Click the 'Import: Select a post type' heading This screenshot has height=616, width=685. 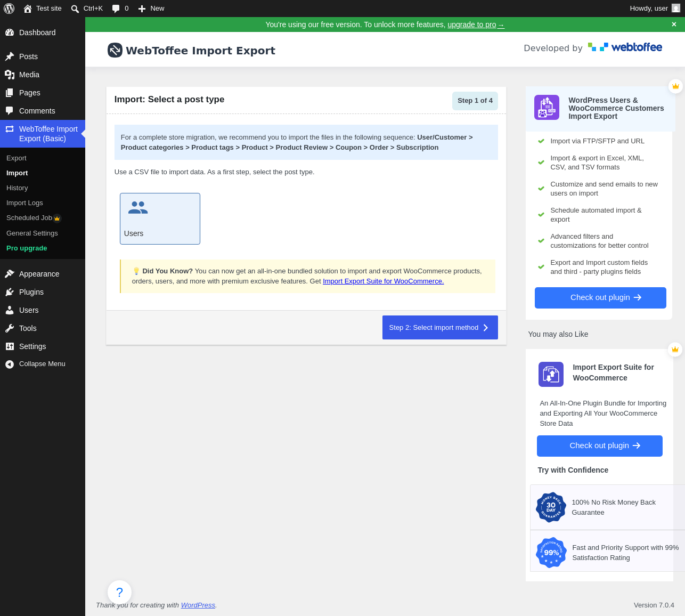pos(169,100)
